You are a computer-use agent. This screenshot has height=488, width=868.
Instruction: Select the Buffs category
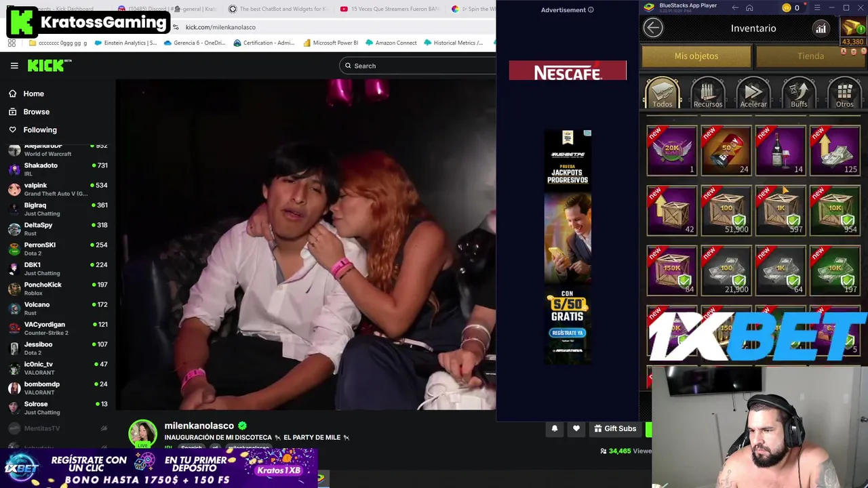[x=799, y=94]
